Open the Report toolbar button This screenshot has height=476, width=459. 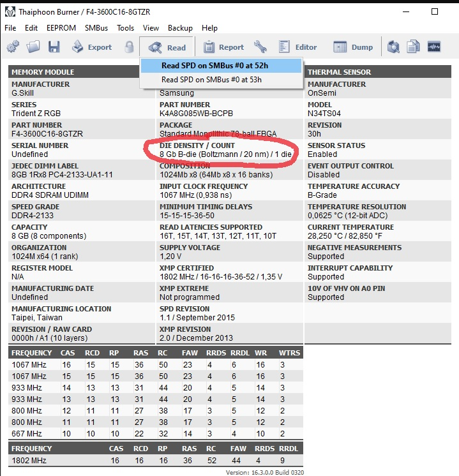223,47
